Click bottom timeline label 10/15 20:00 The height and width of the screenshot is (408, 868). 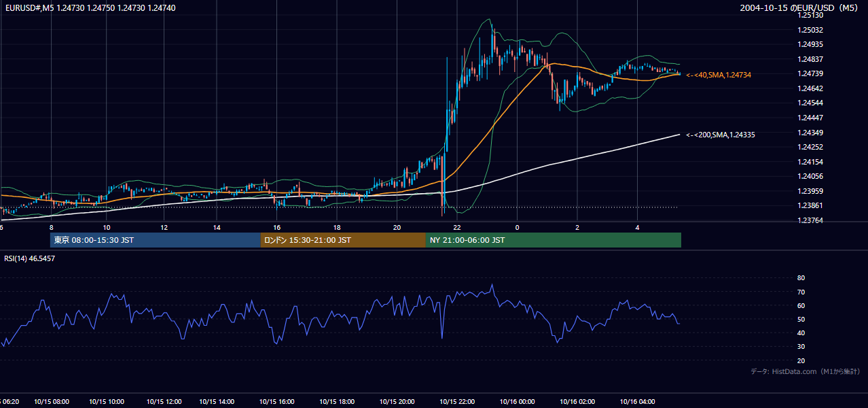click(397, 402)
